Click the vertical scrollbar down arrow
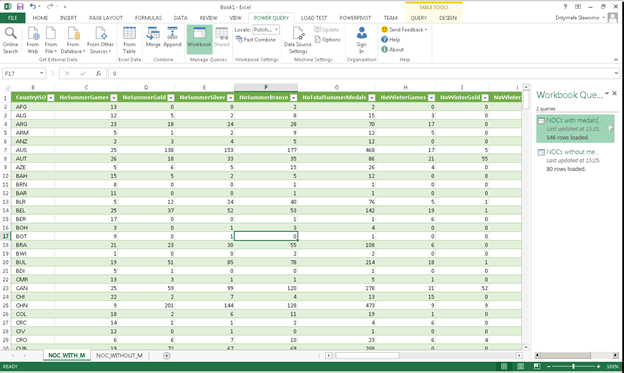Screen dimensions: 624x373 pyautogui.click(x=526, y=347)
